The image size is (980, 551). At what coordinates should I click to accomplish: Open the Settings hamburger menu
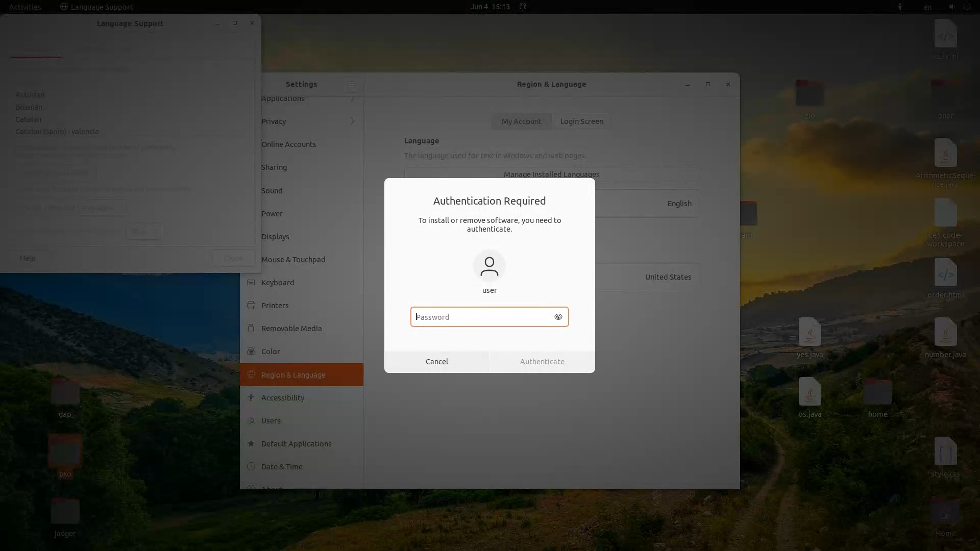click(351, 84)
